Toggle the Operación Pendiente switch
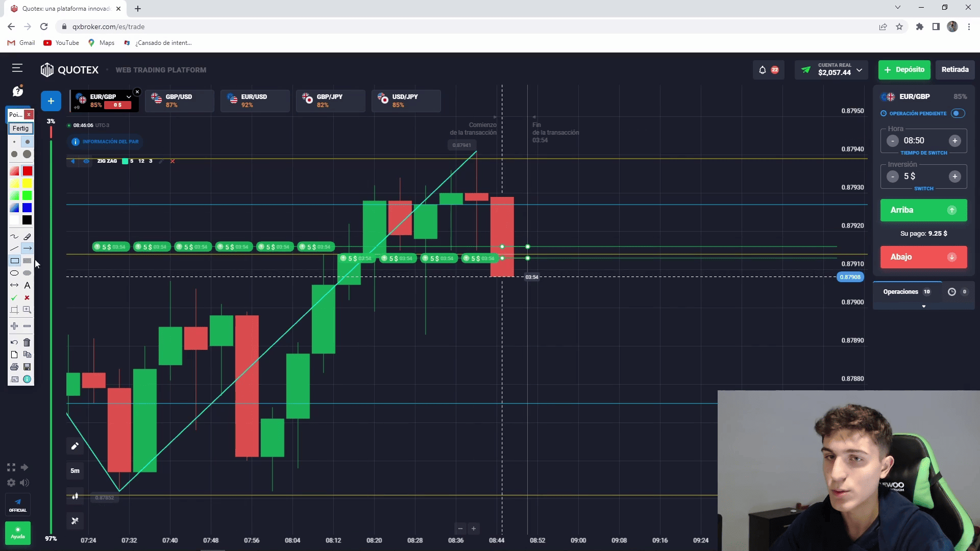Screen dimensions: 980x551 [x=958, y=113]
